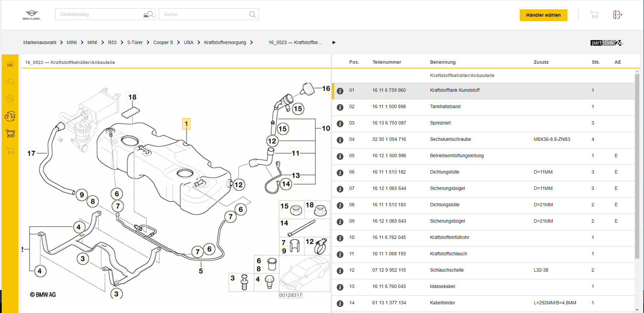Viewport: 644px width, 313px height.
Task: Show info for Tankhalteband row
Action: (340, 107)
